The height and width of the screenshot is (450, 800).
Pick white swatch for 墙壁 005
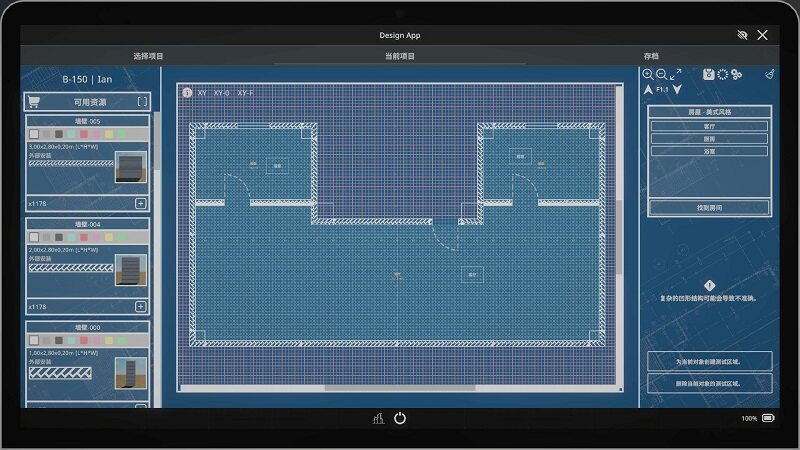pos(34,134)
